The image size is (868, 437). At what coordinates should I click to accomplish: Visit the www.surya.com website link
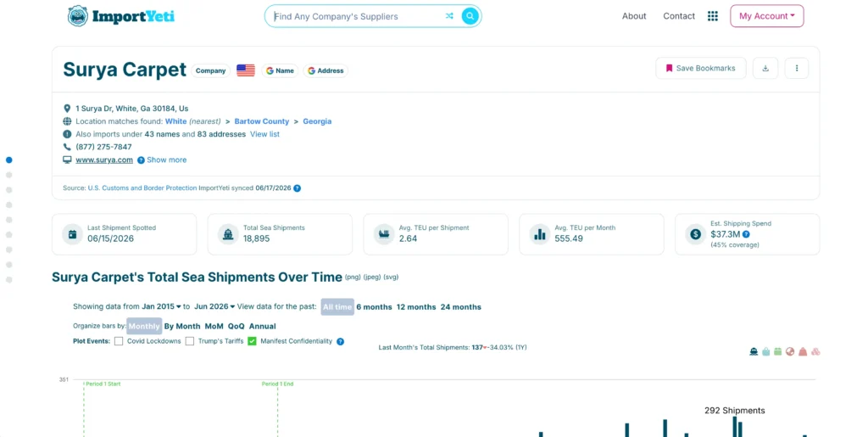click(104, 160)
